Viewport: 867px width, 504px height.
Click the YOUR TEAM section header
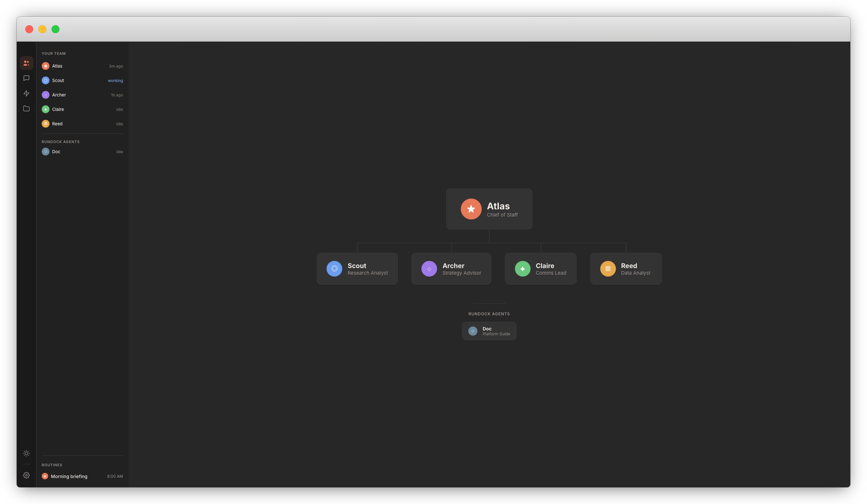click(x=54, y=53)
